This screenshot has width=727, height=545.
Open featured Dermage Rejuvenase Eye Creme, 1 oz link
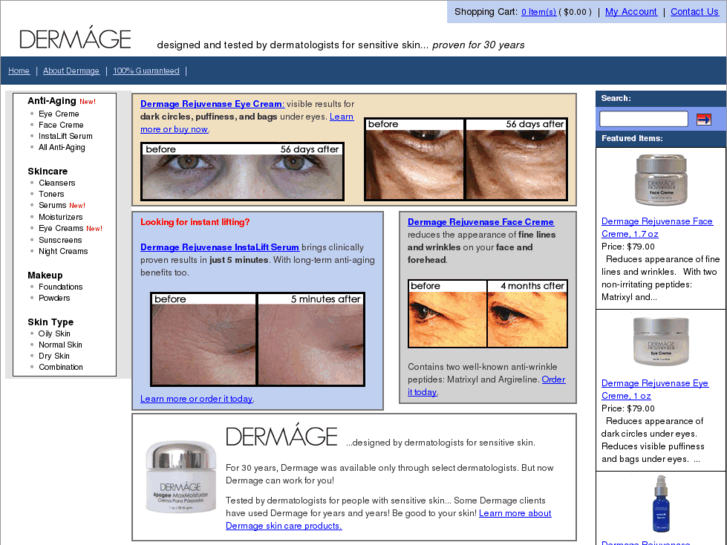[x=655, y=389]
